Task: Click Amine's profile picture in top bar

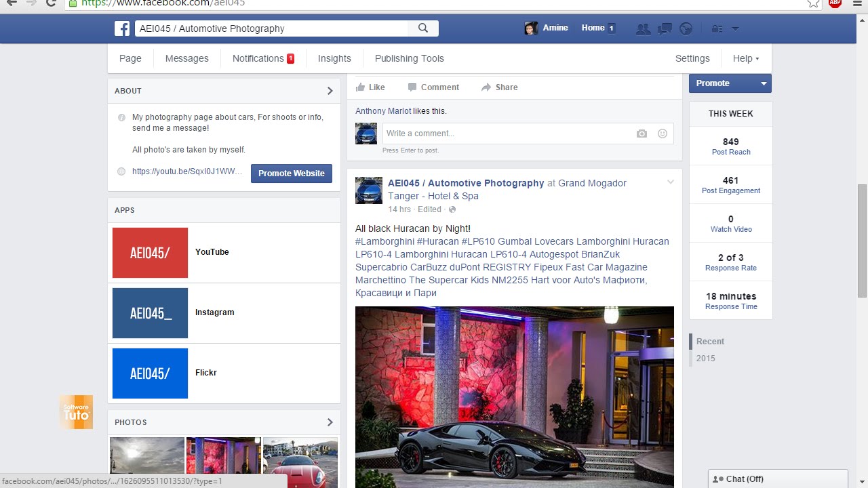Action: (x=531, y=28)
